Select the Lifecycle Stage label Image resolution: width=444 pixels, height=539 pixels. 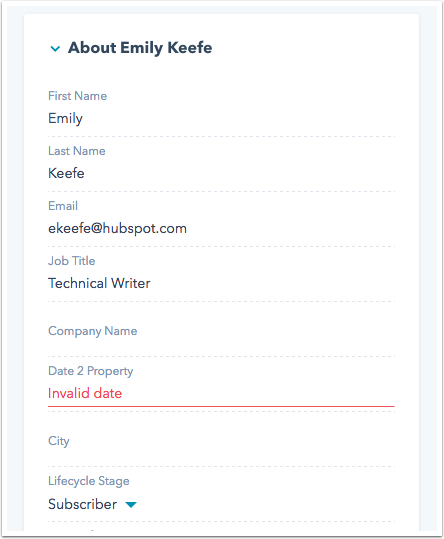click(89, 481)
